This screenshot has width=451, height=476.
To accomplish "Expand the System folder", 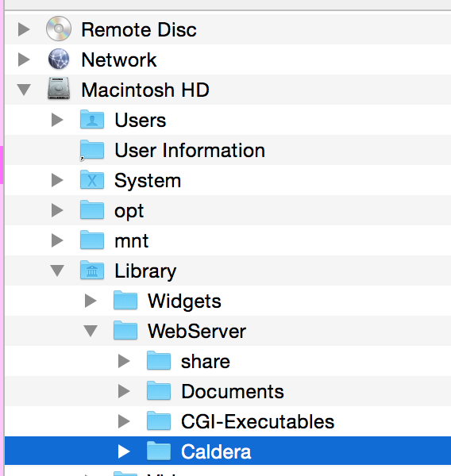I will tap(57, 180).
